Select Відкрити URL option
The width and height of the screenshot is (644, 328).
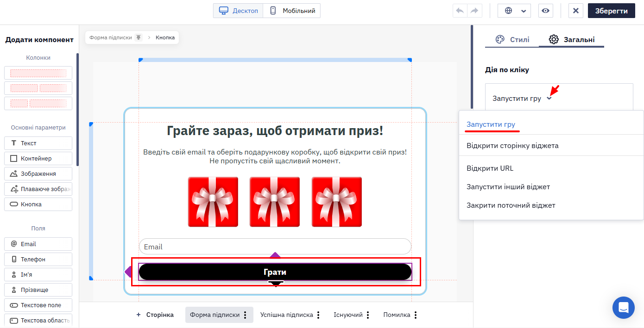click(x=490, y=168)
